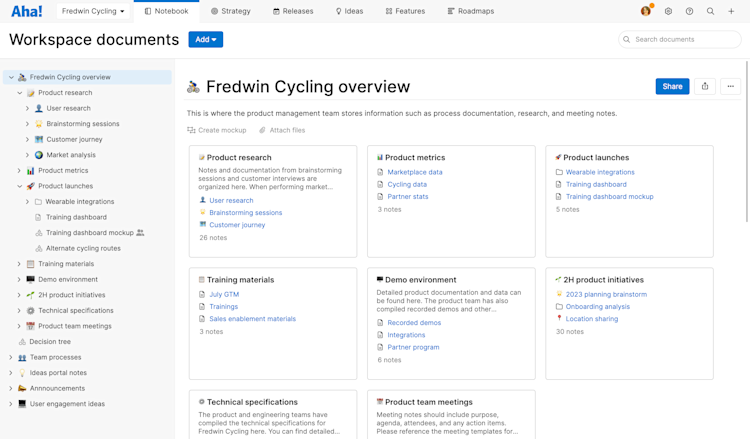Expand the User research tree node
The image size is (750, 439).
(x=27, y=108)
